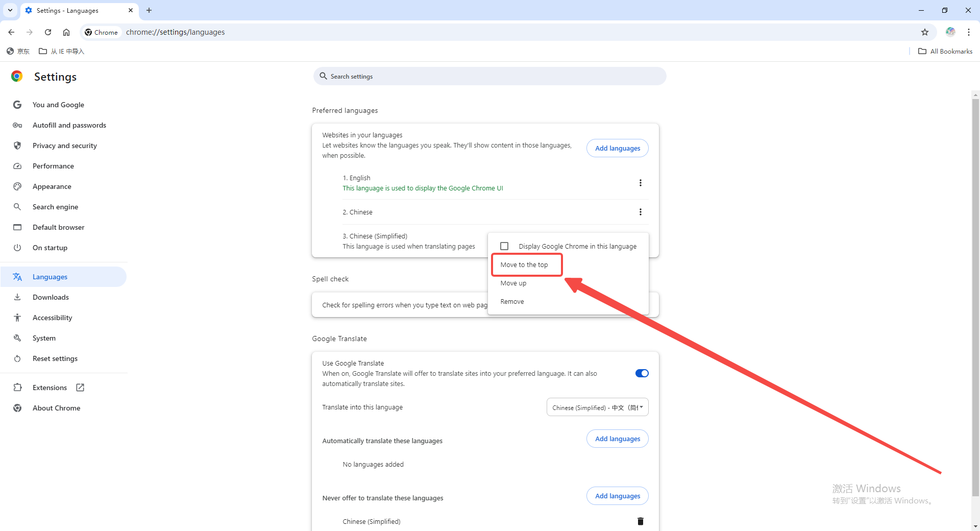Click the Search settings field

(489, 76)
